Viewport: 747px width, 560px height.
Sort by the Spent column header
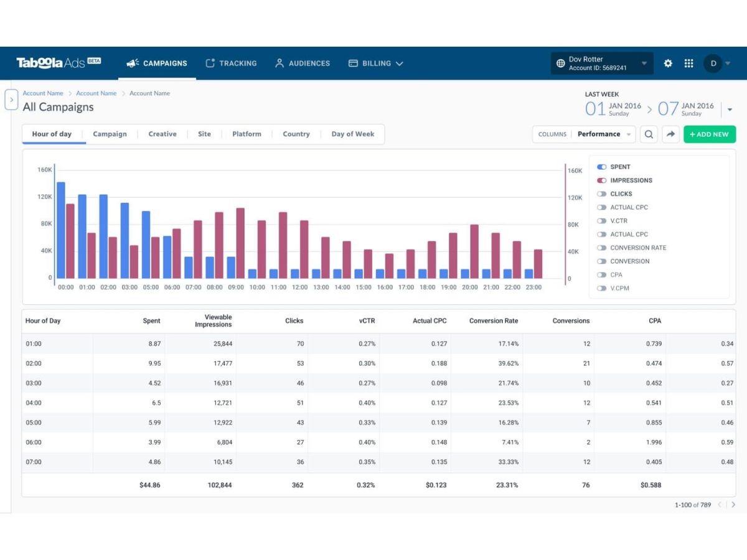[x=151, y=321]
